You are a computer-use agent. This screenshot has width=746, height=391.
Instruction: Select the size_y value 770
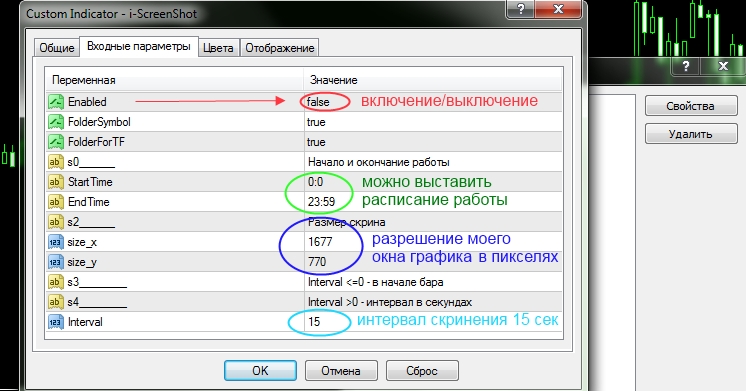[317, 262]
